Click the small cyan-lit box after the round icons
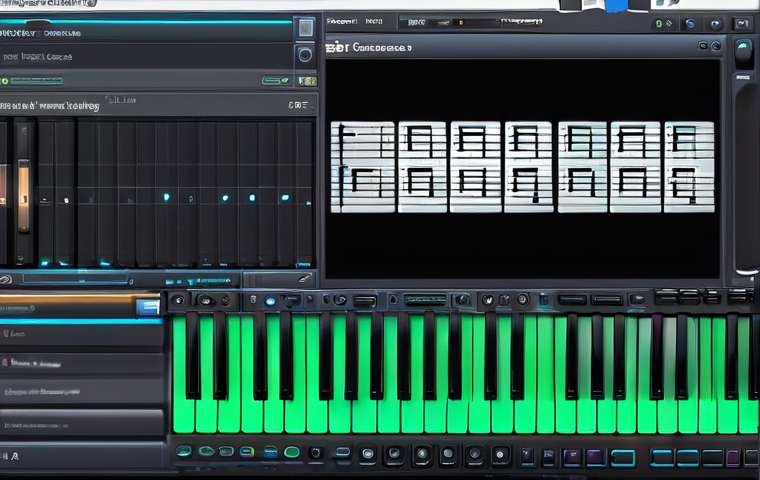The image size is (760, 480). pos(545,300)
